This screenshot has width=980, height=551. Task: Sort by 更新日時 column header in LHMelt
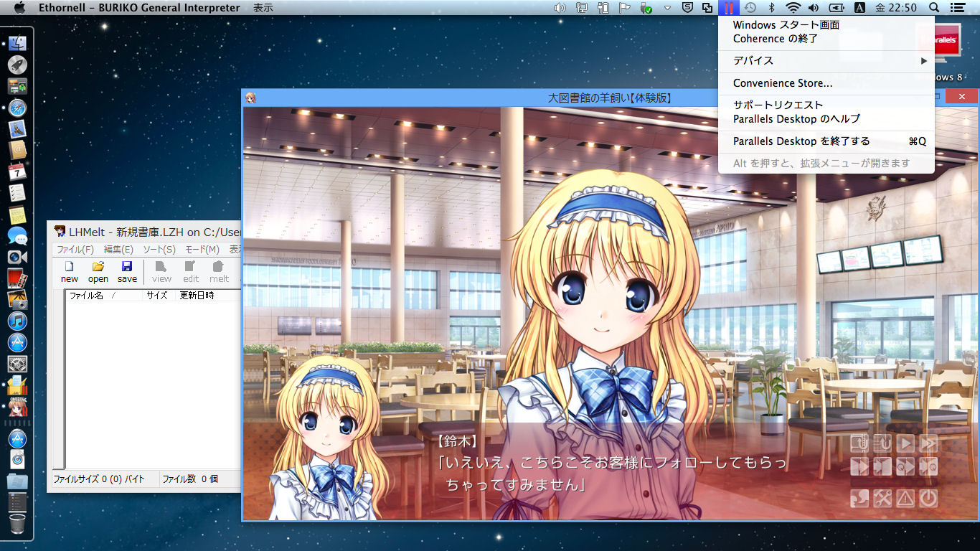pyautogui.click(x=197, y=296)
